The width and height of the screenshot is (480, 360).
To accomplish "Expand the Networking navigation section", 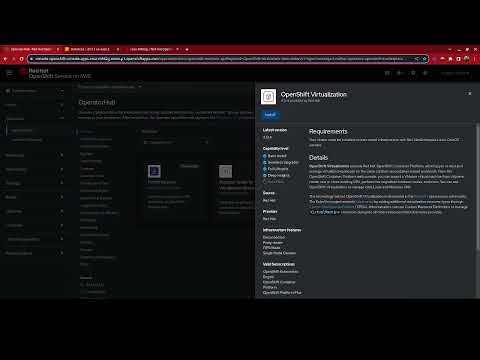I will pyautogui.click(x=34, y=169).
